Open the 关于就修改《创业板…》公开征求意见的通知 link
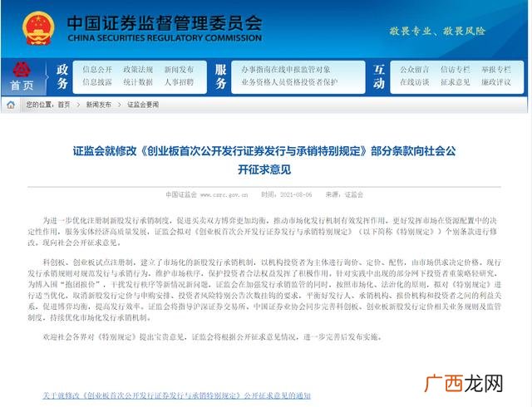The width and height of the screenshot is (532, 407). pyautogui.click(x=176, y=395)
